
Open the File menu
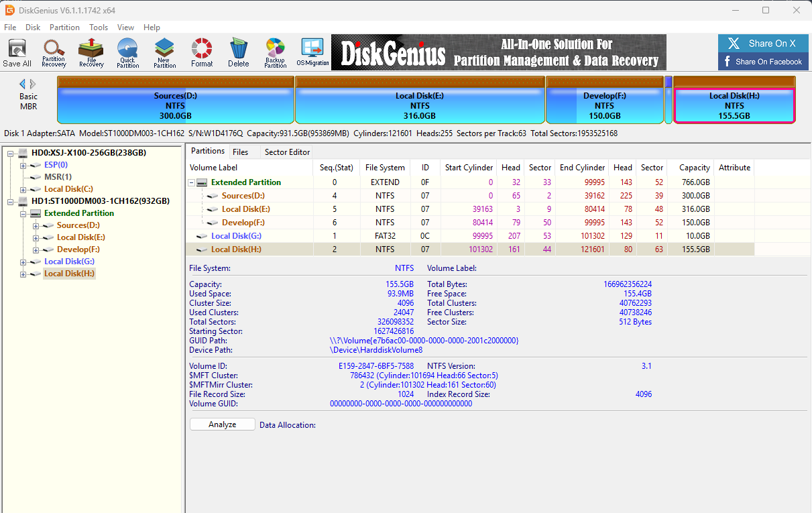pyautogui.click(x=10, y=27)
